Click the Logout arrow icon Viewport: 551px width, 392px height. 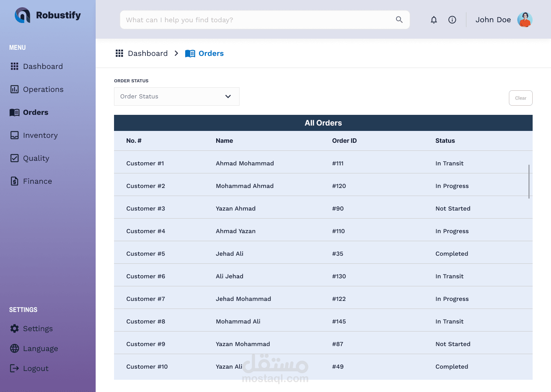[15, 368]
